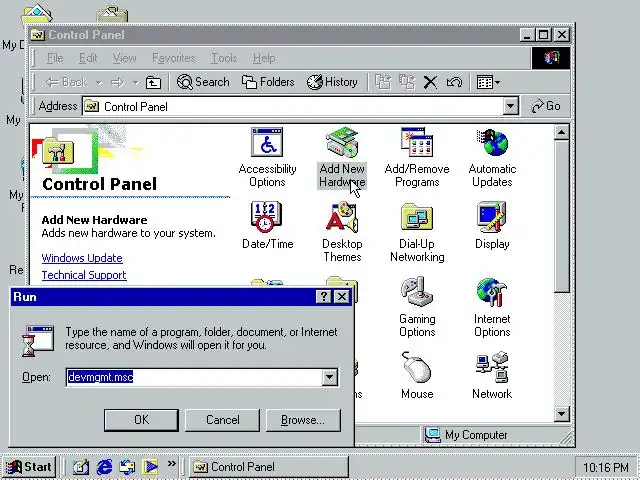Viewport: 640px width, 480px height.
Task: Open Accessibility Options applet
Action: pos(267,157)
